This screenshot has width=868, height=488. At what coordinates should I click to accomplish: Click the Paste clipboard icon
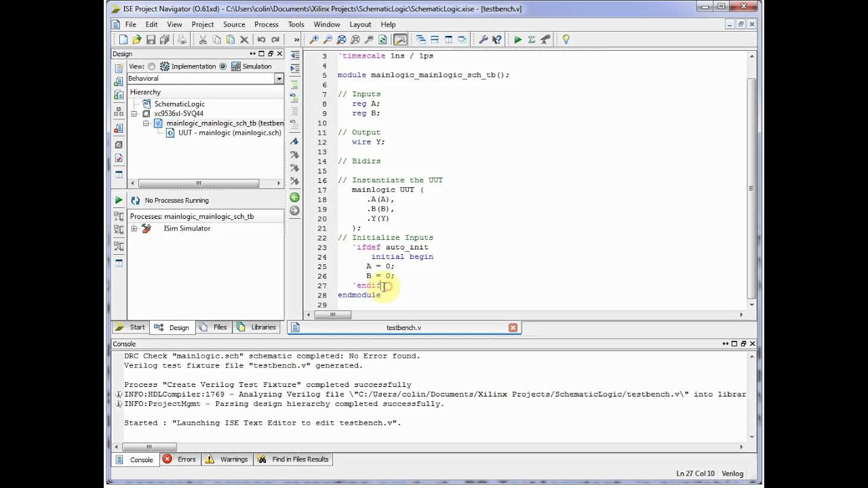[x=231, y=40]
